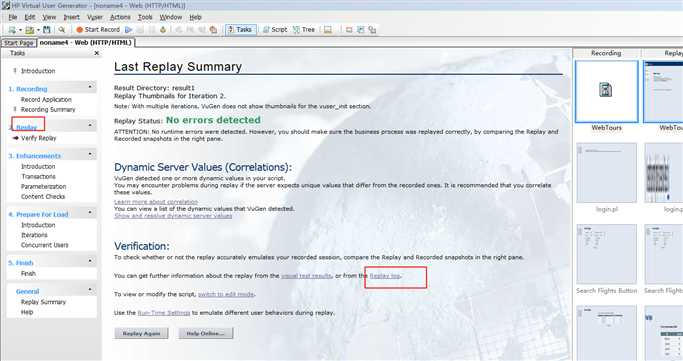Click the New script icon in toolbar
The image size is (683, 361).
(12, 30)
